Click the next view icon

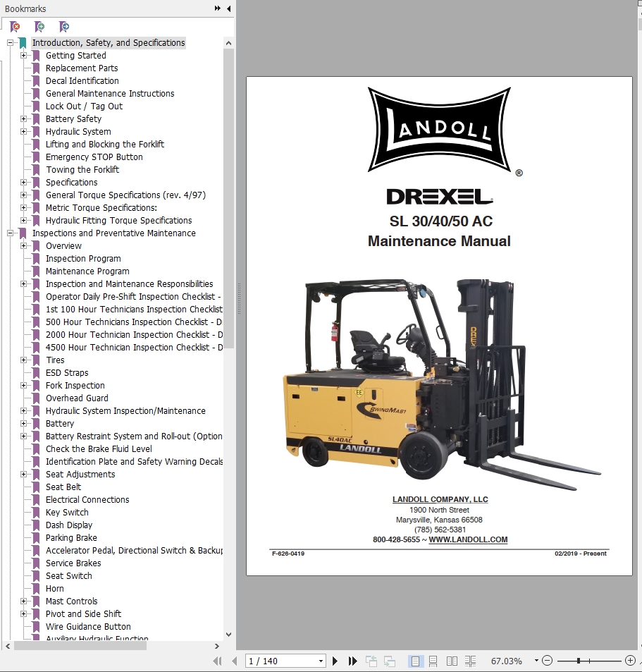389,661
